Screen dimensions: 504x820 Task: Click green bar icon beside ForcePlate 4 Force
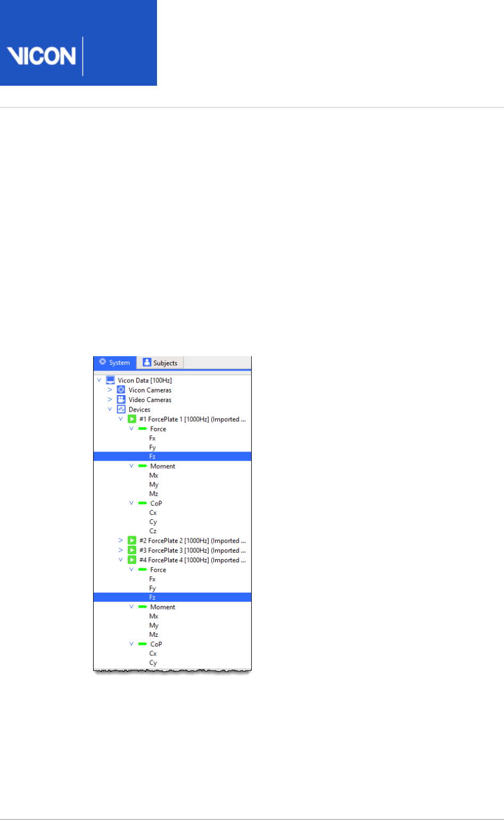tap(142, 569)
